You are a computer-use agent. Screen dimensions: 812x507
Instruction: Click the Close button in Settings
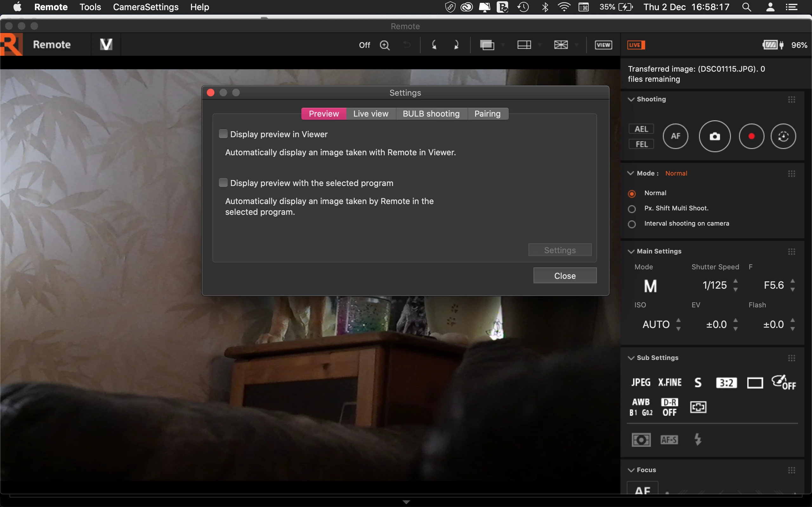coord(565,276)
